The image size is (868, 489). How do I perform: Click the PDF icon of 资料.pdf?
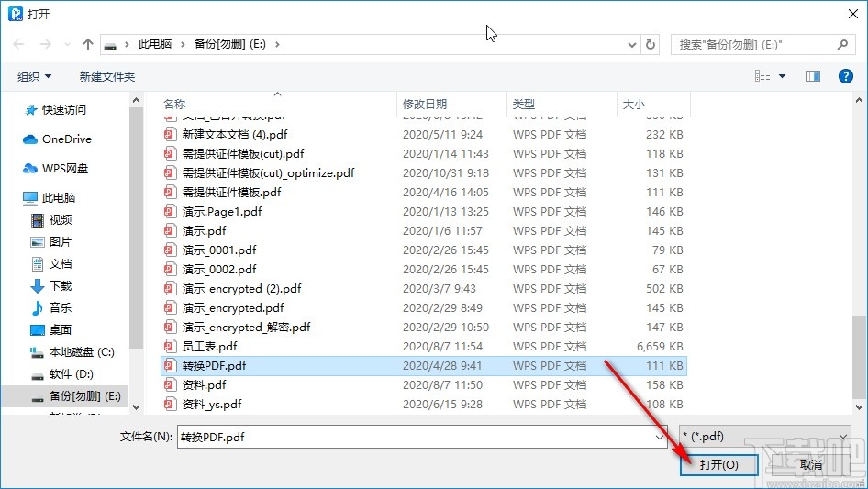(x=170, y=385)
